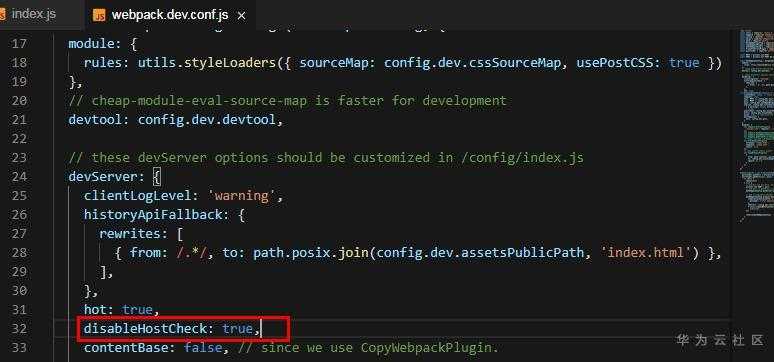Viewport: 774px width, 362px height.
Task: Click 'devtool' property on line 21
Action: pos(95,120)
